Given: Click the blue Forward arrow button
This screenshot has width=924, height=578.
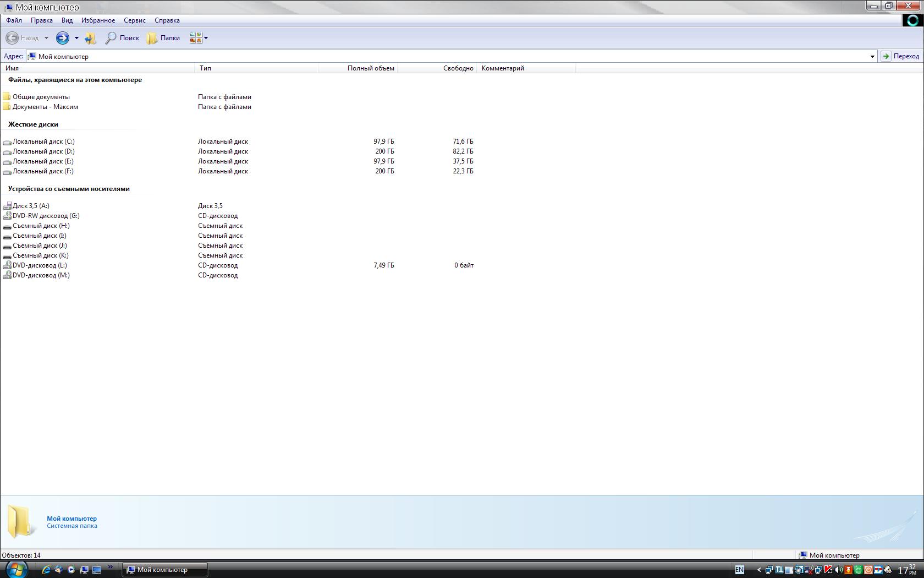Looking at the screenshot, I should click(63, 38).
